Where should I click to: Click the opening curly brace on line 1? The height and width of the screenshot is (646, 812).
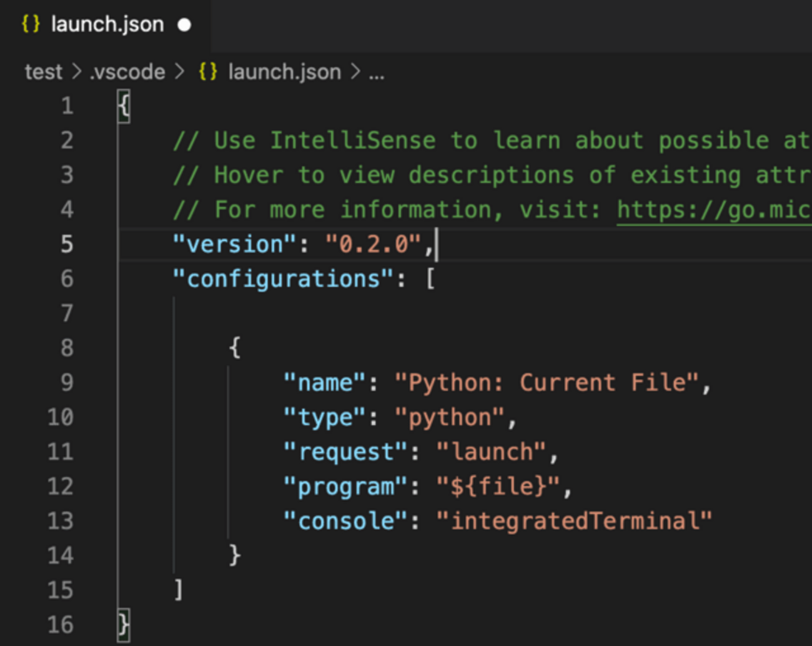(124, 106)
